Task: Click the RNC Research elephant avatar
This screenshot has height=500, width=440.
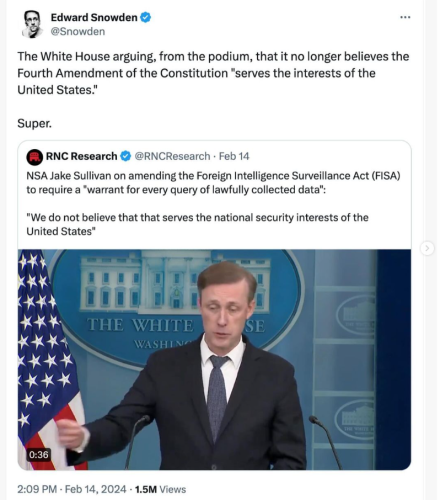Action: click(35, 157)
